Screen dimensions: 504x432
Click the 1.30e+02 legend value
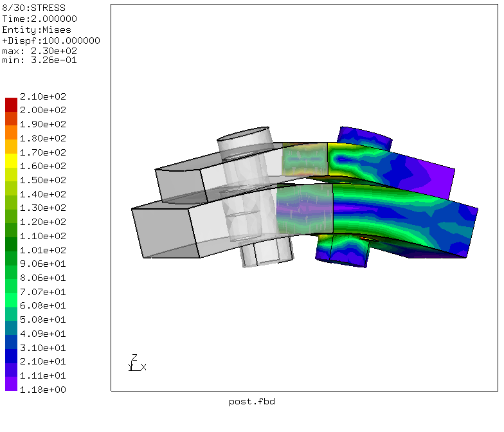(x=42, y=208)
